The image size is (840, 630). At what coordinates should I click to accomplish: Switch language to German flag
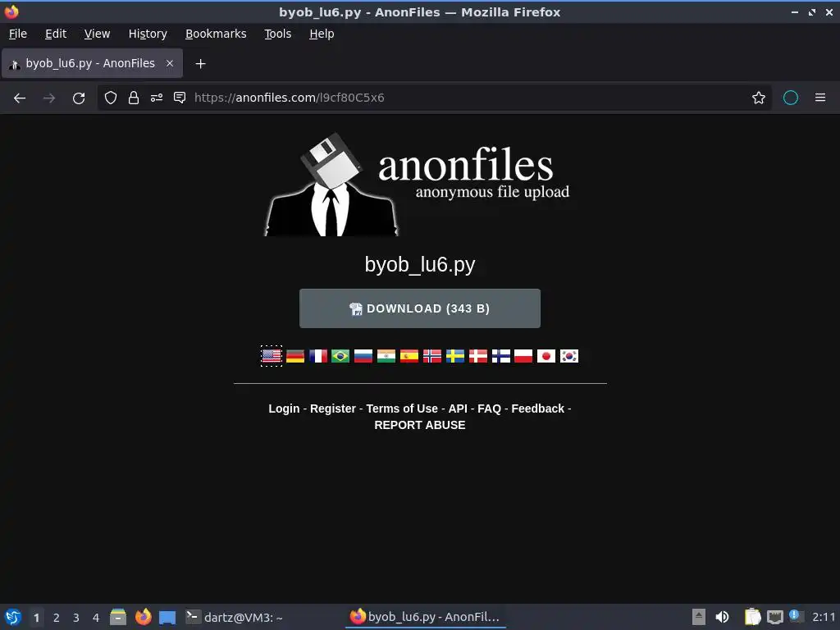295,356
